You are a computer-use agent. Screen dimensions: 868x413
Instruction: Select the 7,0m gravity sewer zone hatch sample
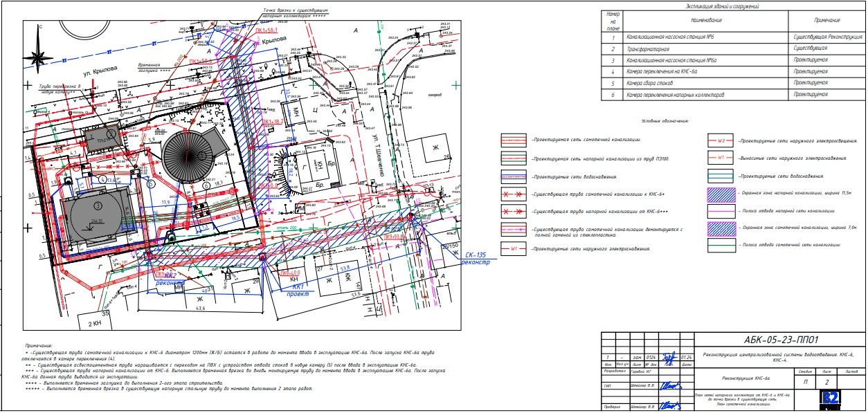[721, 228]
